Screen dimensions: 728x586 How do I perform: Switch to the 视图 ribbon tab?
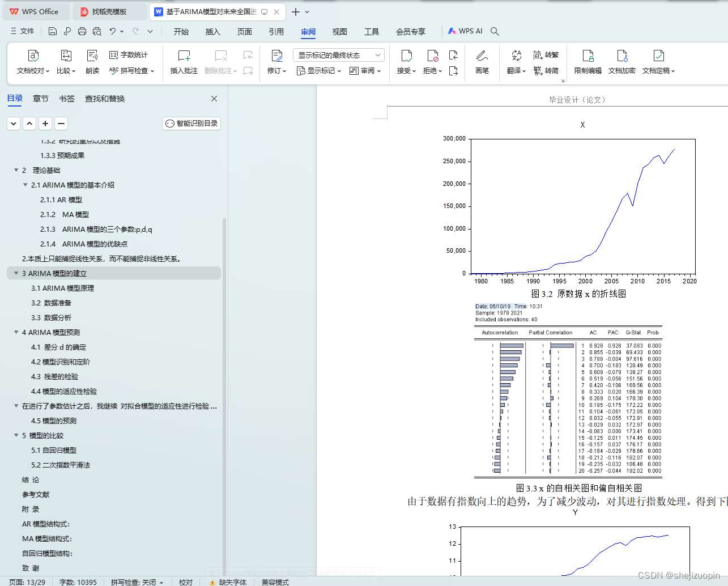pyautogui.click(x=340, y=32)
